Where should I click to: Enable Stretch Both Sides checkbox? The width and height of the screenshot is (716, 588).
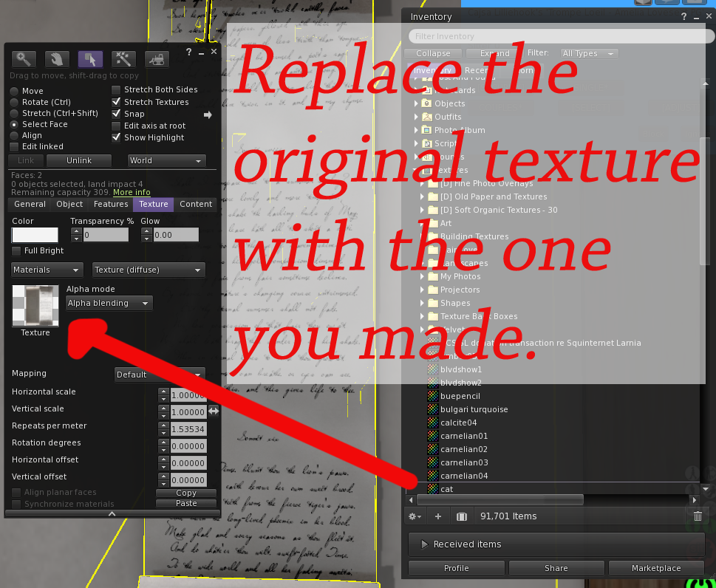coord(116,90)
